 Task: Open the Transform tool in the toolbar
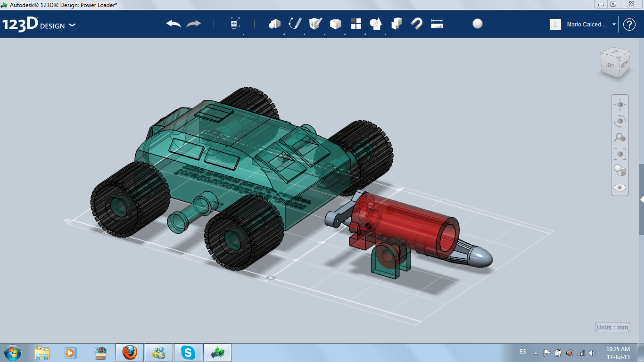click(x=235, y=24)
